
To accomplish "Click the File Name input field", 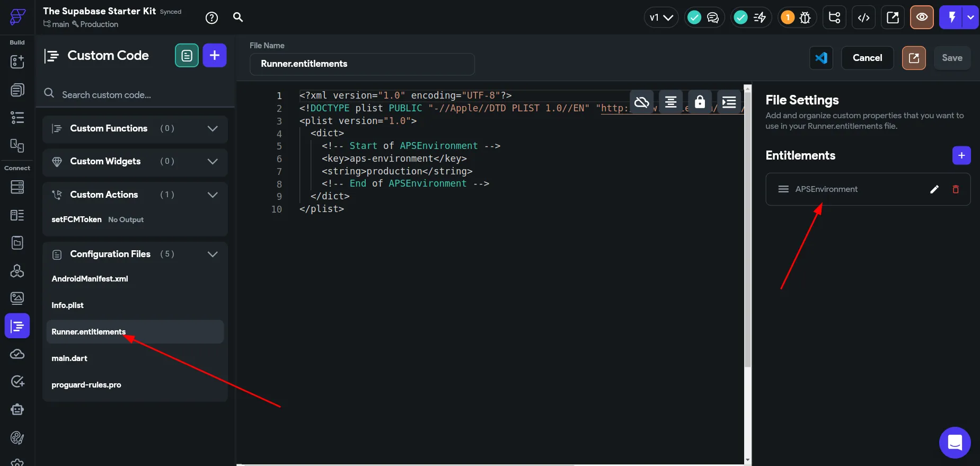I will pyautogui.click(x=362, y=64).
